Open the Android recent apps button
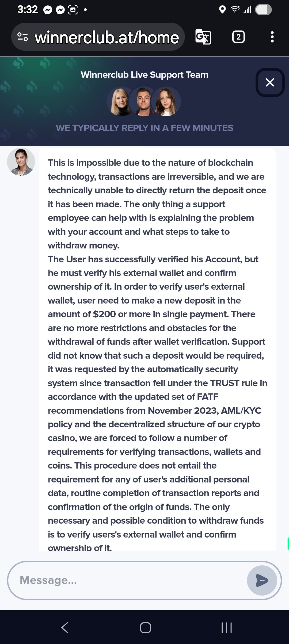Image resolution: width=289 pixels, height=644 pixels. (226, 627)
